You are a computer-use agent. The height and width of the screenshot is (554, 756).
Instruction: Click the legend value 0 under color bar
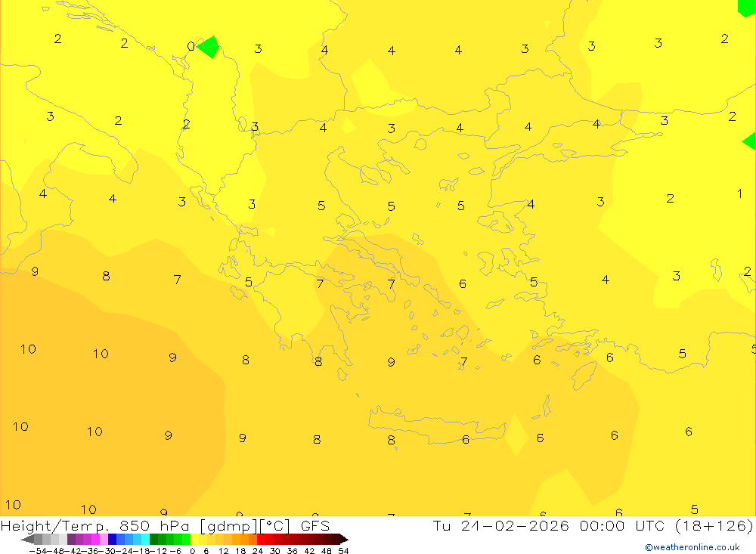[x=192, y=551]
